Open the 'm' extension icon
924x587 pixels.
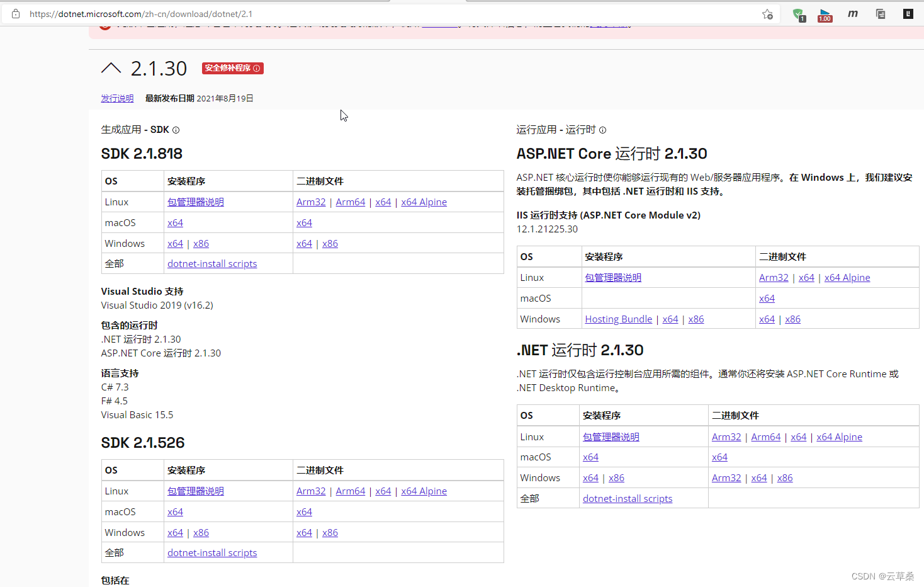(853, 13)
